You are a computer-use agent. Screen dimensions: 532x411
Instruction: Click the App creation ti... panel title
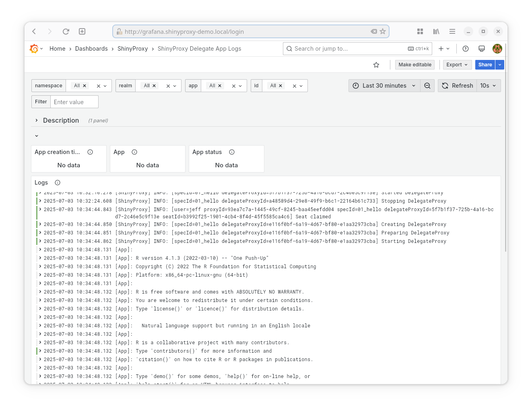point(57,152)
